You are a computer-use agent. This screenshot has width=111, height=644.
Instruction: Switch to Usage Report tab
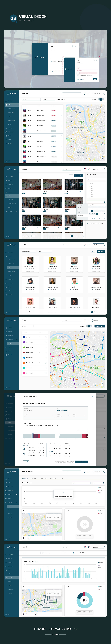[44, 478]
